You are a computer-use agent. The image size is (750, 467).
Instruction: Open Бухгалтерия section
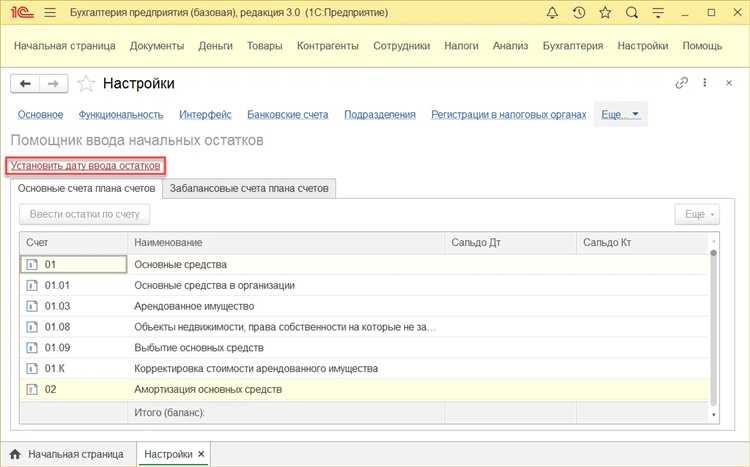click(x=573, y=46)
